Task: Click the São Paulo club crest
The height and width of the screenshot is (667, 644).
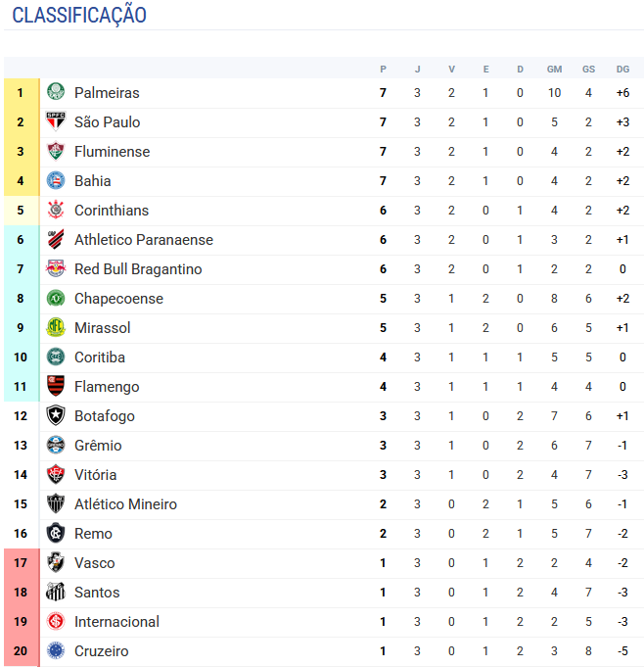Action: click(56, 121)
